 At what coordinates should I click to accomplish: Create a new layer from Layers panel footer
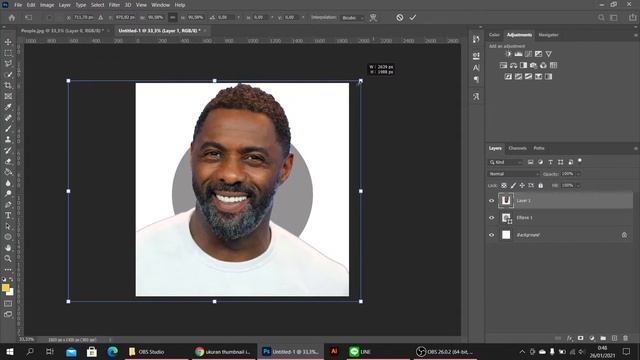(614, 338)
